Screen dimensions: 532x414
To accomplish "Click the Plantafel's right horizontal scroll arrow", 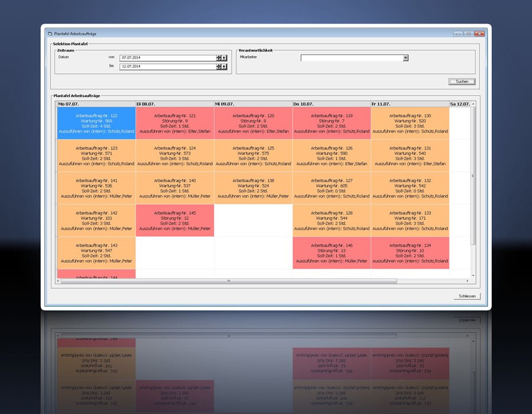I will [x=468, y=281].
